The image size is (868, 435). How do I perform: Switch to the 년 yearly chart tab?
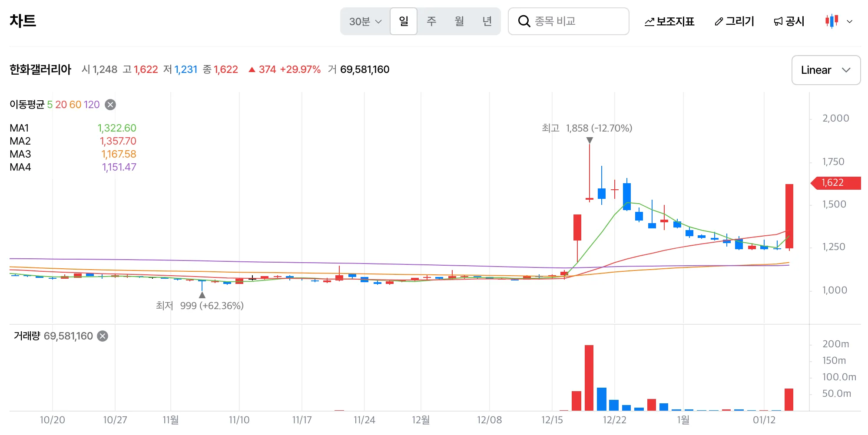coord(487,21)
